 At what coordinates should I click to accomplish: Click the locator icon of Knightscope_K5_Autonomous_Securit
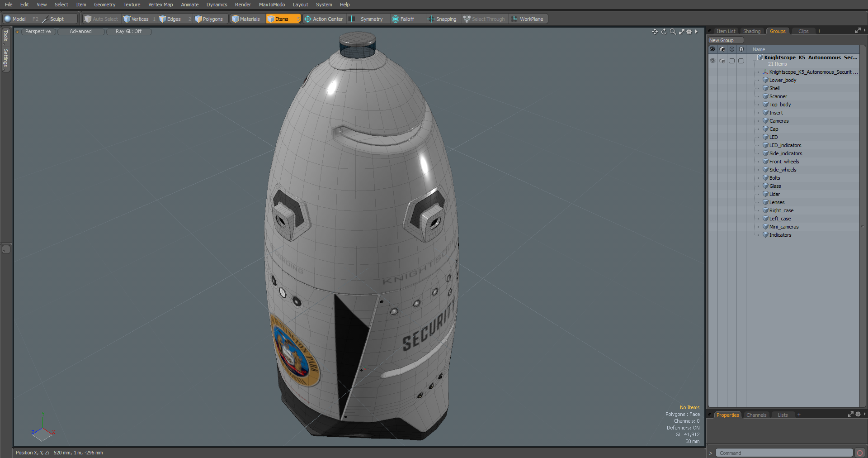coord(765,72)
